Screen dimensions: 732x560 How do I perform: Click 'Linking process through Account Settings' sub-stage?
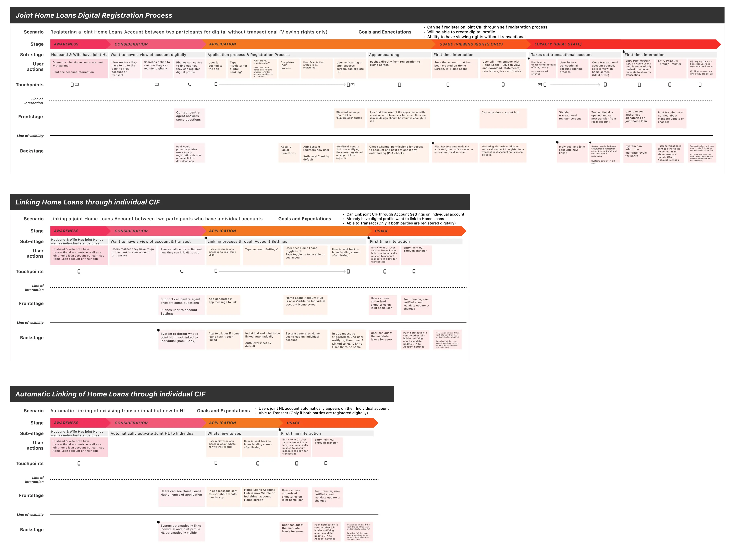(x=286, y=241)
